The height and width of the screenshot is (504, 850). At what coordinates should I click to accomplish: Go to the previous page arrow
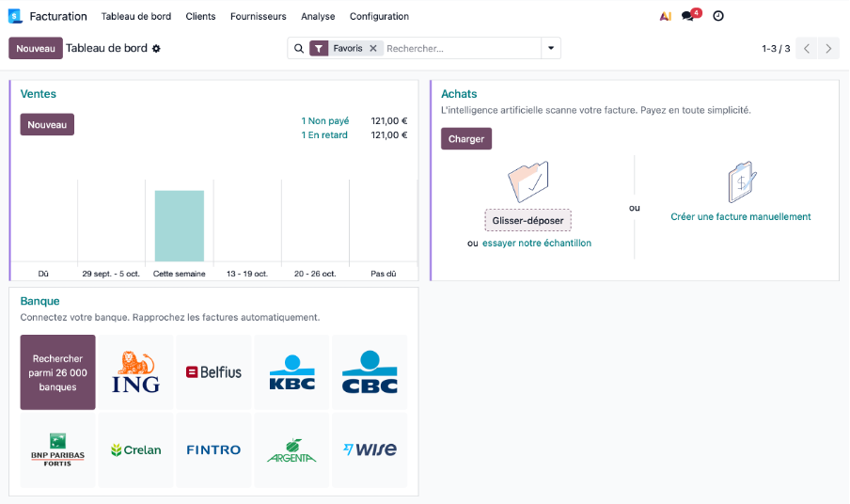pyautogui.click(x=807, y=48)
